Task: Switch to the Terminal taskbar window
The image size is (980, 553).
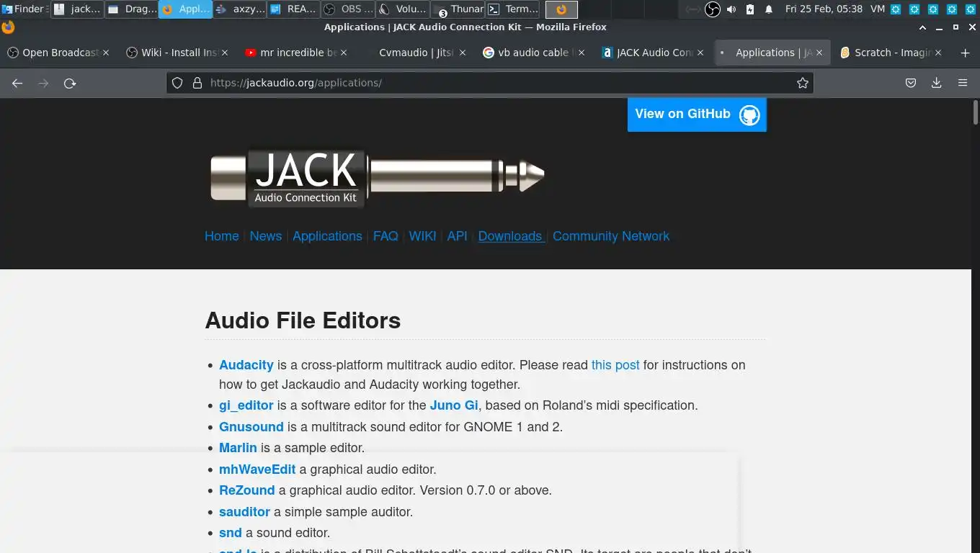Action: [512, 9]
